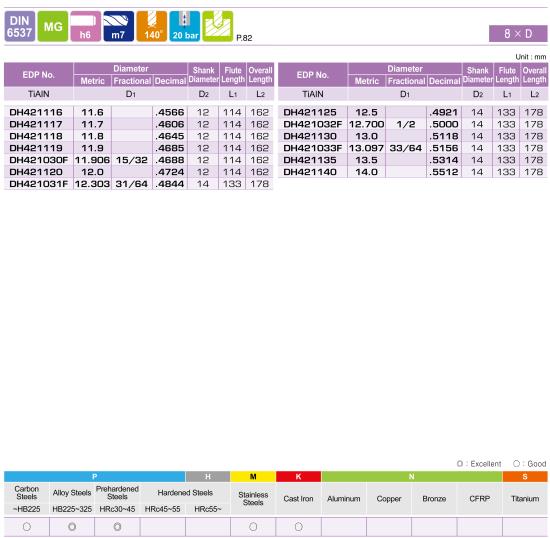The image size is (550, 538).
Task: Click the P.82 page reference
Action: pyautogui.click(x=244, y=38)
